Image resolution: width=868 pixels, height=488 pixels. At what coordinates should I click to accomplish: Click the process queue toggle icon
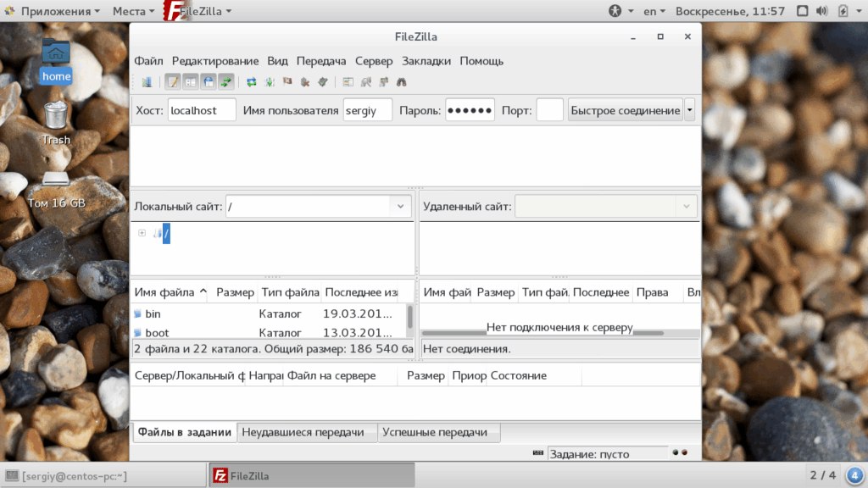coord(270,82)
